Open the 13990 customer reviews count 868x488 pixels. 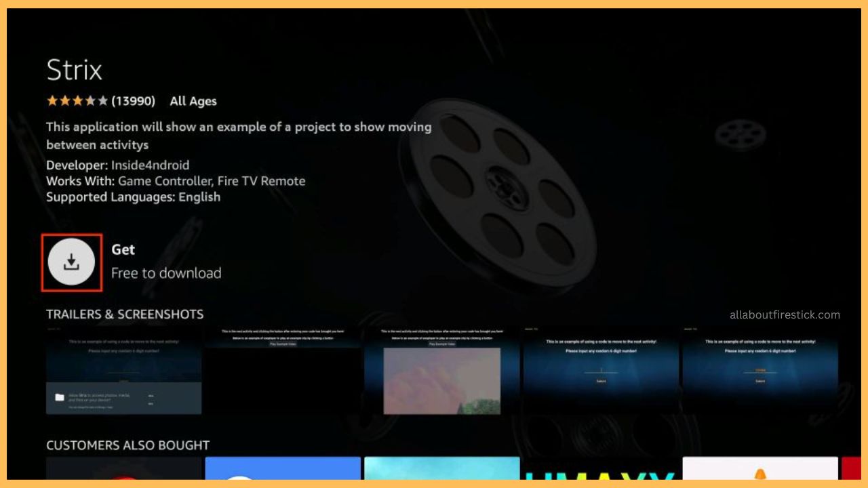pos(134,101)
